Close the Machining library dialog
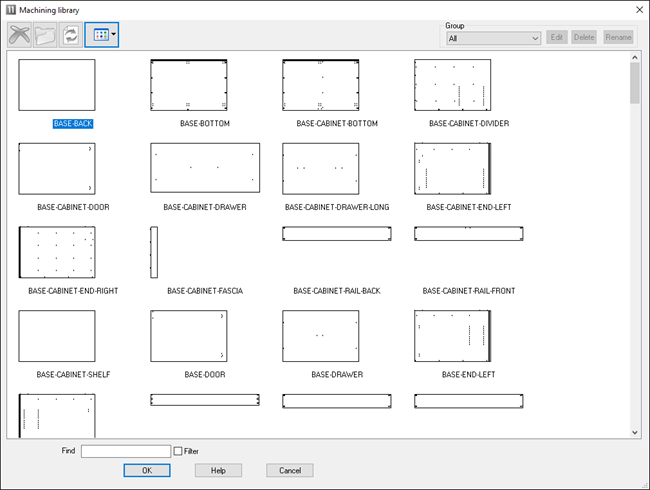 click(x=637, y=9)
